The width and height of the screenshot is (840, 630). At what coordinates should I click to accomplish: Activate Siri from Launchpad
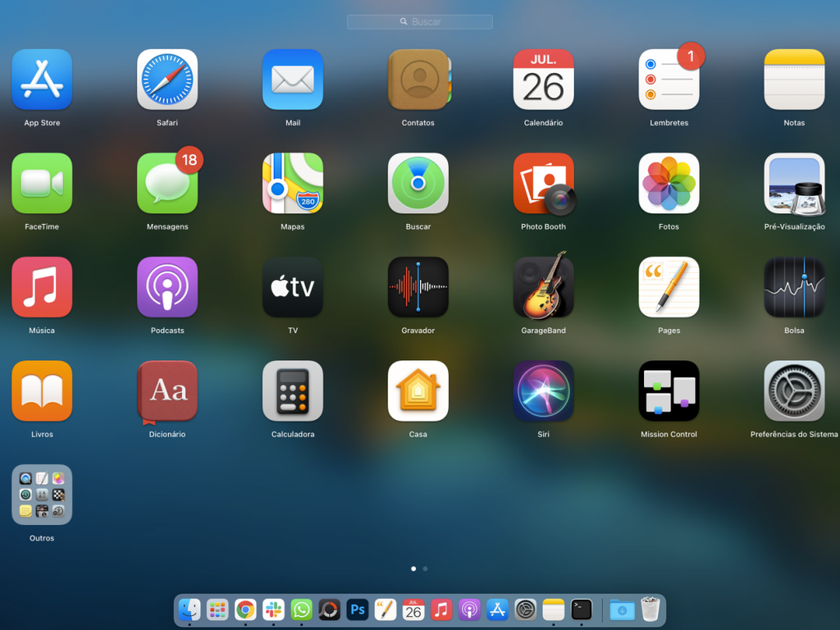pos(543,391)
